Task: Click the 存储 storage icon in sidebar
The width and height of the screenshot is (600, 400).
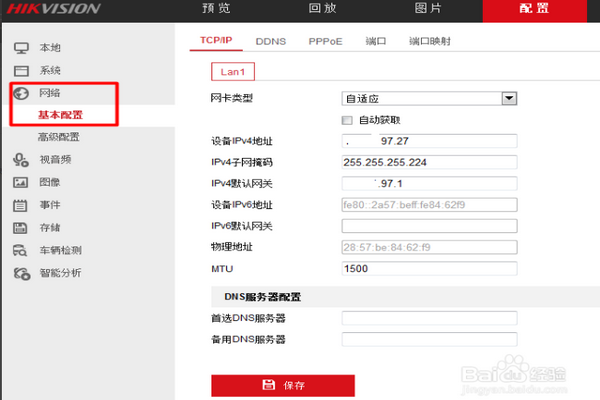Action: [20, 228]
